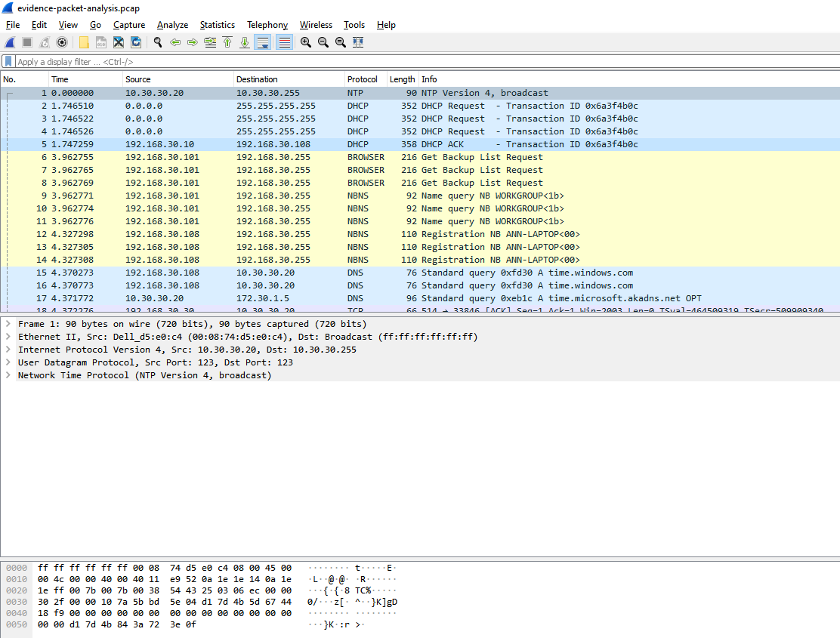This screenshot has width=840, height=638.
Task: Open the Telephony menu
Action: click(x=267, y=25)
